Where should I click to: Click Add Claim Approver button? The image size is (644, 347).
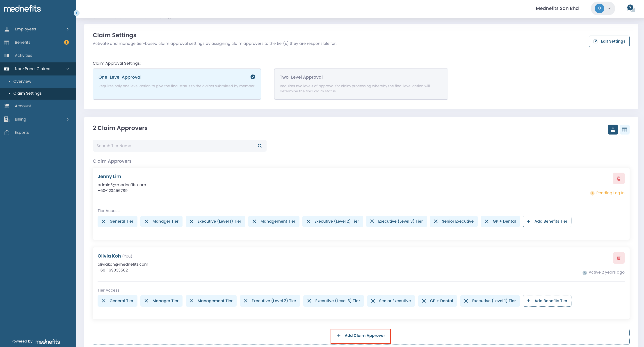[x=360, y=336]
